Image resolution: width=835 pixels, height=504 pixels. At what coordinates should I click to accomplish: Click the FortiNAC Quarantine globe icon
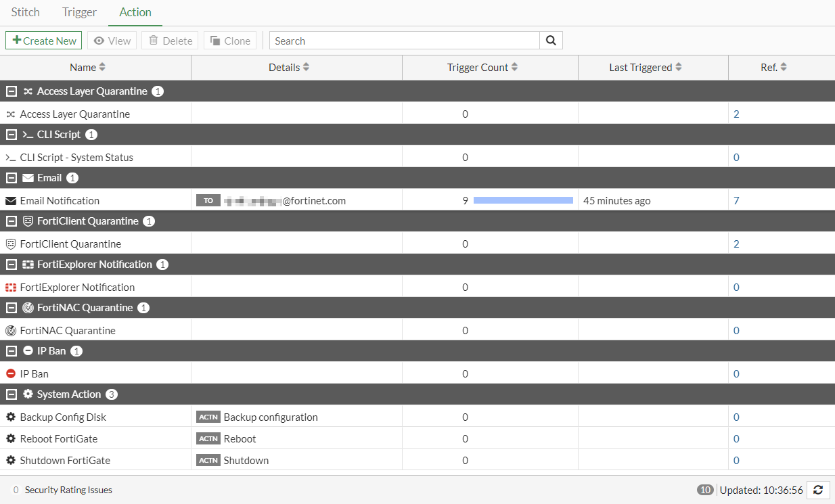[12, 330]
